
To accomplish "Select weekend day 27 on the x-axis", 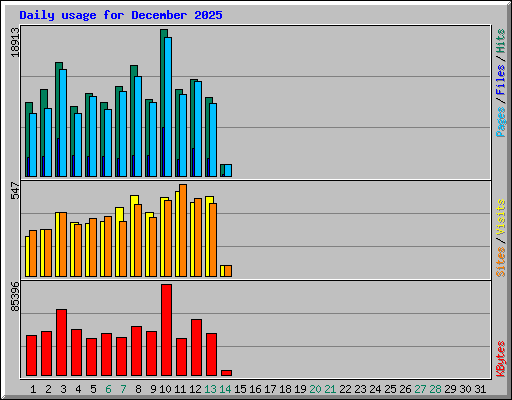I will 420,389.
